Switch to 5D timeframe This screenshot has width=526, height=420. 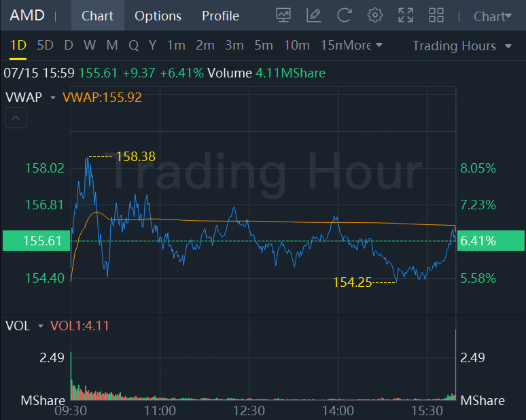45,46
